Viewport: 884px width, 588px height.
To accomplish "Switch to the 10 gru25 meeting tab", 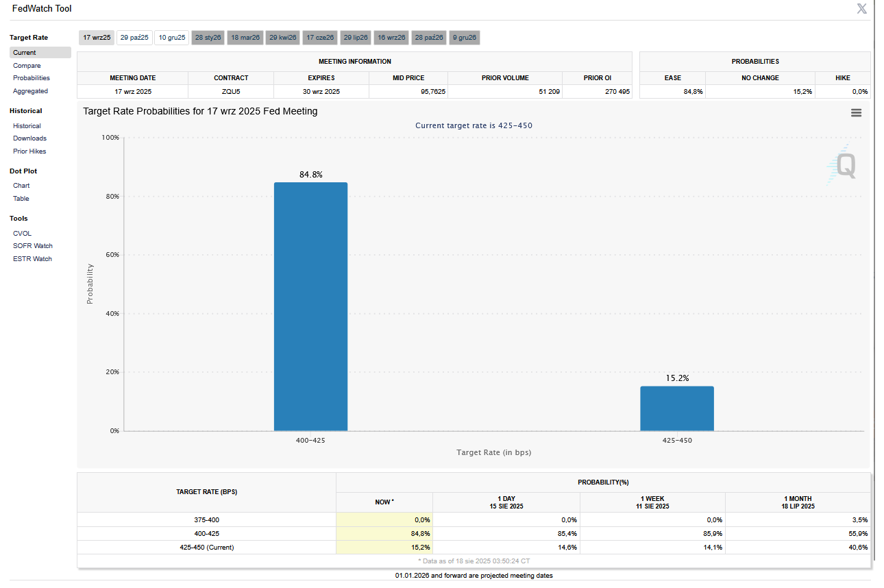I will click(172, 38).
